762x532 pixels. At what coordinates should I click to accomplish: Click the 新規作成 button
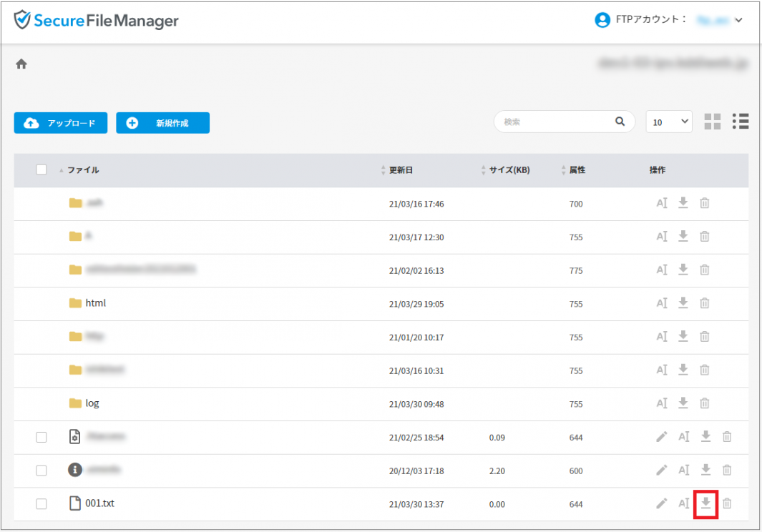pyautogui.click(x=163, y=123)
